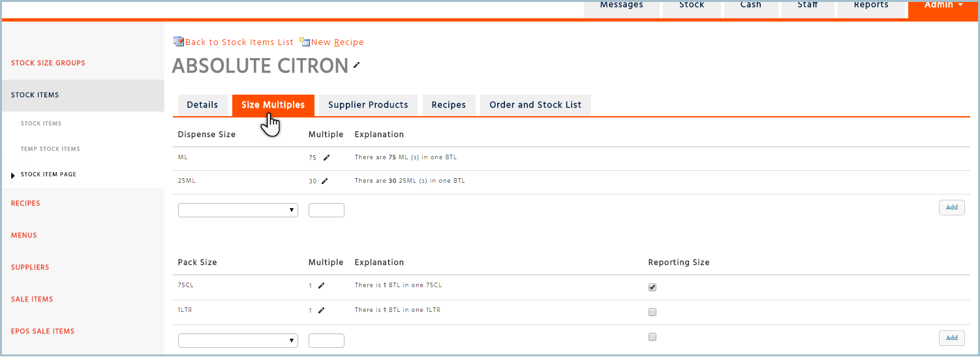Image resolution: width=980 pixels, height=357 pixels.
Task: Open the new Dispense Size dropdown
Action: pos(238,210)
